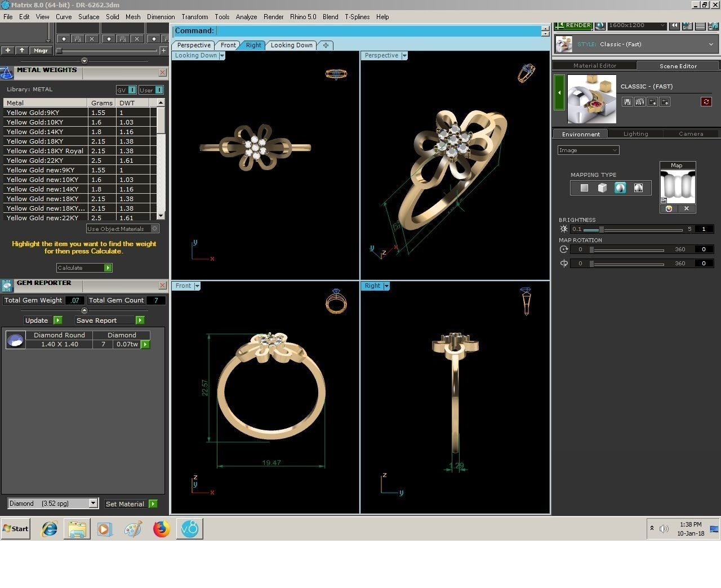Click the green arrow next to 0.07tw
Image resolution: width=721 pixels, height=588 pixels.
click(145, 344)
